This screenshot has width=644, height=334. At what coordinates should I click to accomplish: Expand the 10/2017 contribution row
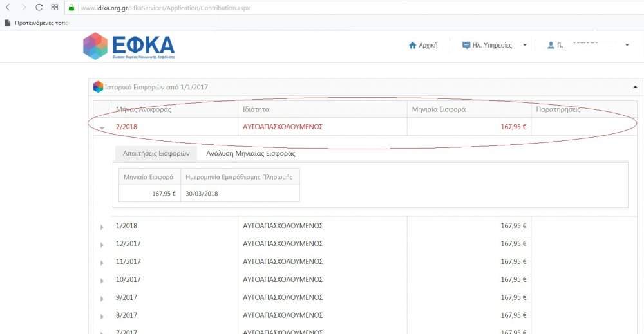pos(102,280)
